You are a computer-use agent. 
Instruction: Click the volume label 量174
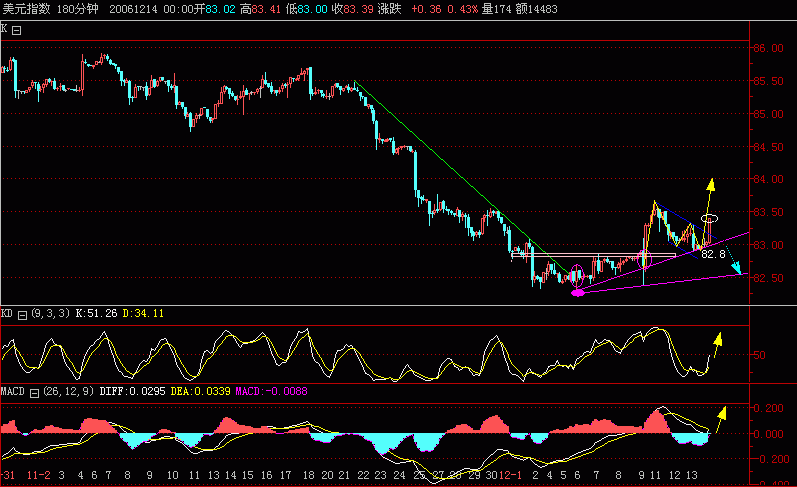pyautogui.click(x=497, y=9)
